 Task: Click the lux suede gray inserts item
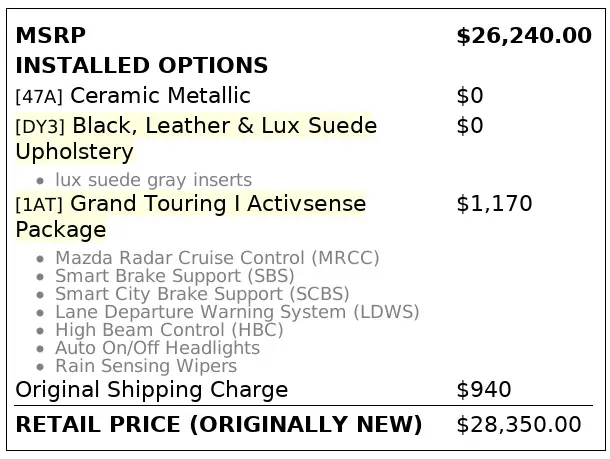coord(153,180)
